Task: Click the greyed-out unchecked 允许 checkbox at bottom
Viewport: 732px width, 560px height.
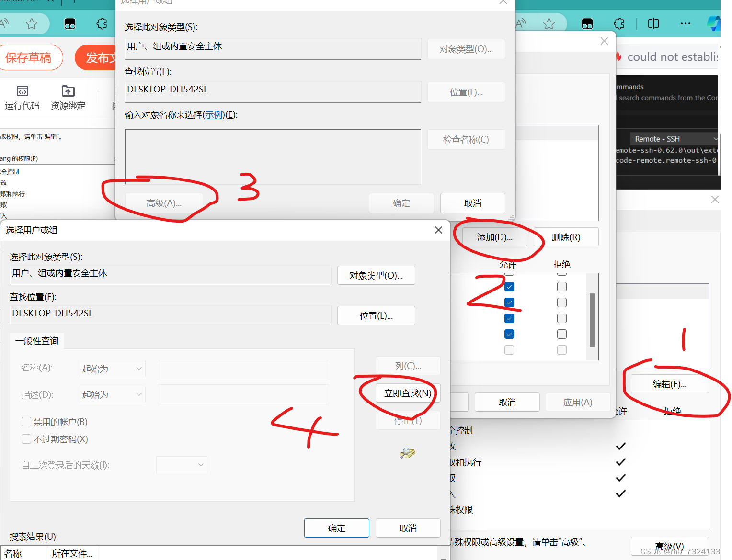Action: click(x=509, y=350)
